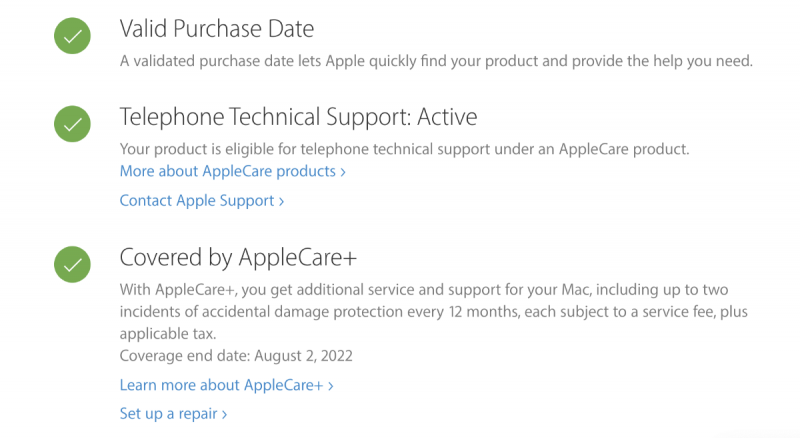Screen dimensions: 800x438
Task: Click the validated purchase date description text
Action: pyautogui.click(x=435, y=61)
